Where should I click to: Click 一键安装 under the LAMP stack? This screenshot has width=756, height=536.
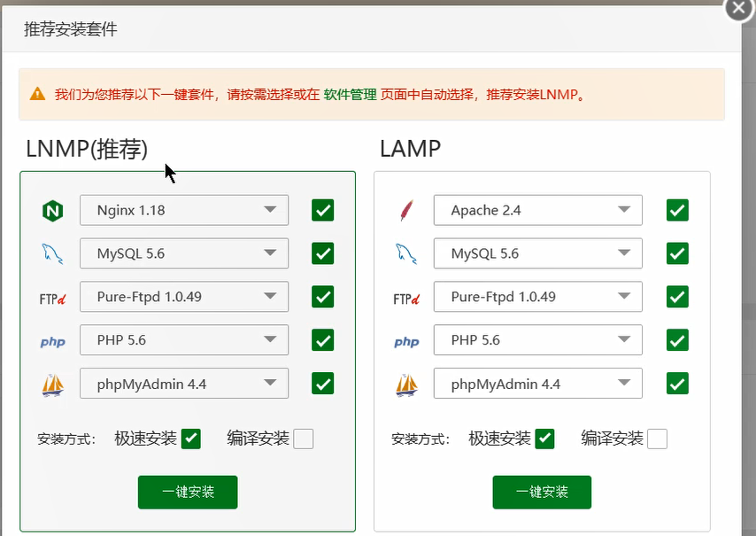tap(542, 493)
